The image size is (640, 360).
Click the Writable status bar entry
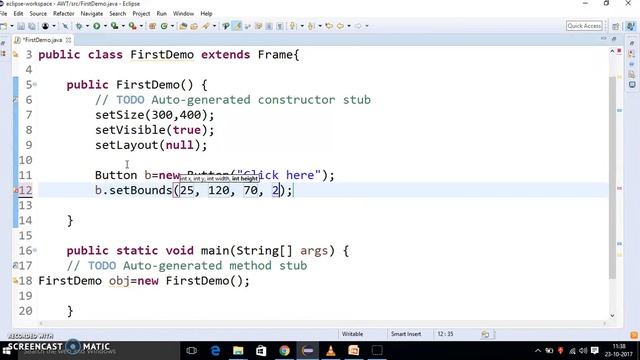tap(352, 334)
